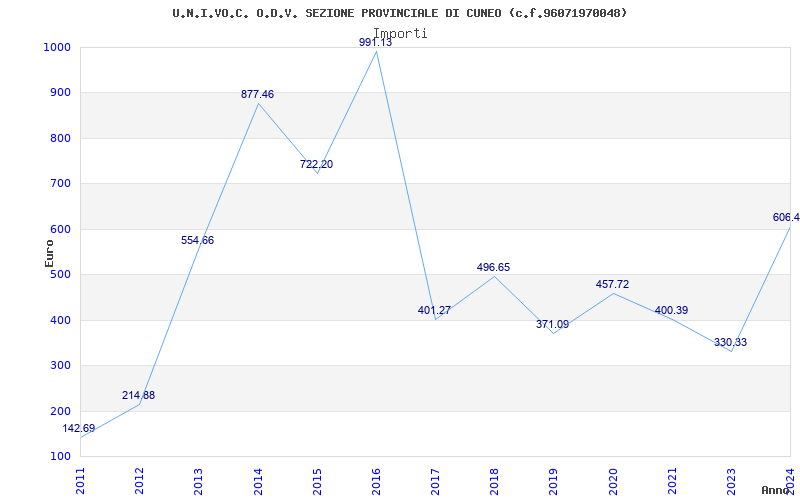Click the 500 y-axis tick label
The height and width of the screenshot is (500, 800).
tap(60, 274)
